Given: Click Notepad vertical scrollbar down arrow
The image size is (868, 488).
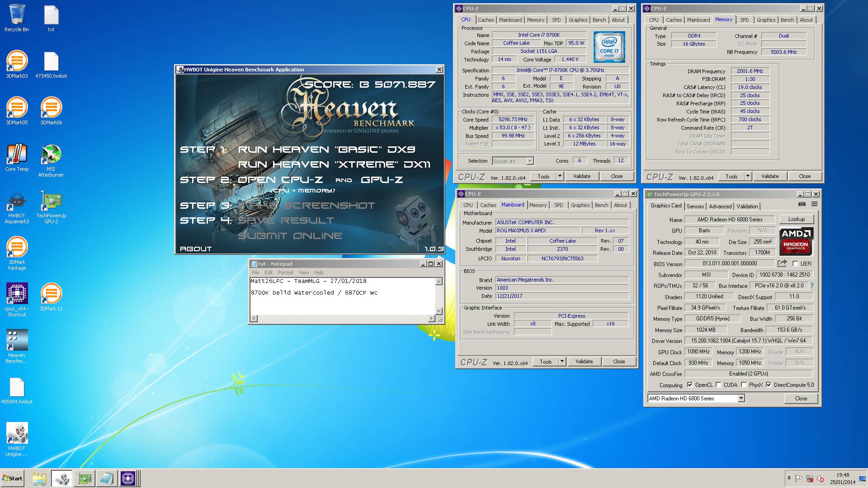Looking at the screenshot, I should click(439, 311).
